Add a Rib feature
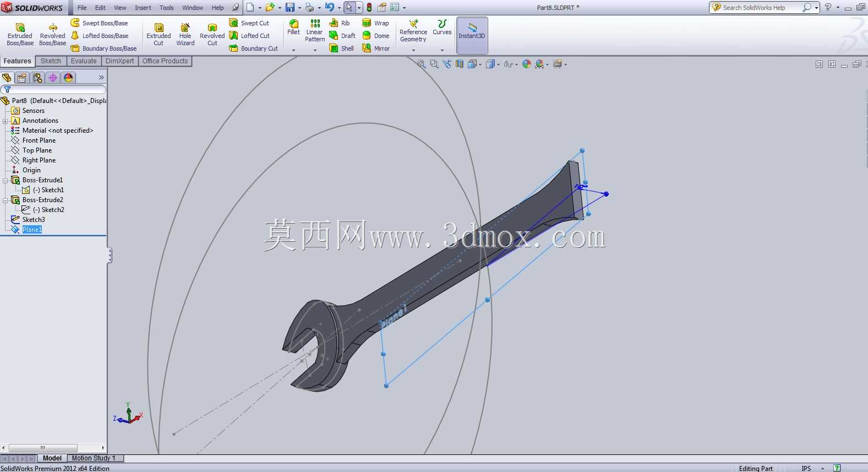The image size is (868, 472). pyautogui.click(x=340, y=23)
